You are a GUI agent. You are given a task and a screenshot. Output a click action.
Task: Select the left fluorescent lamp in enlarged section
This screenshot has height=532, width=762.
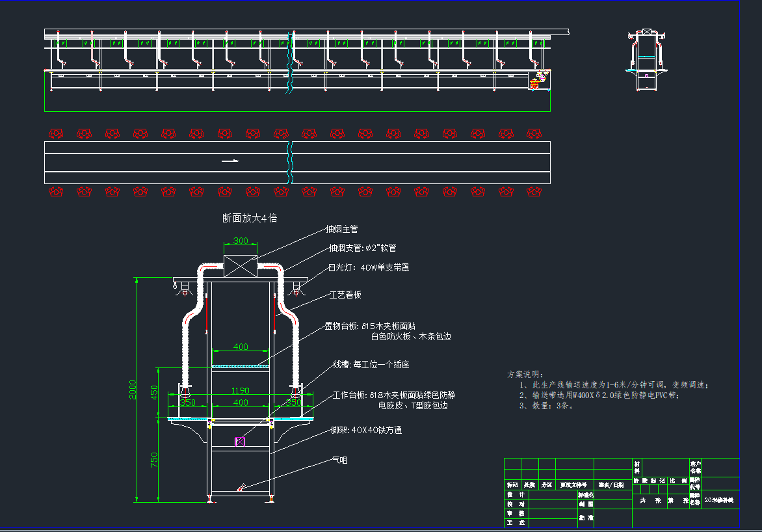(x=185, y=291)
